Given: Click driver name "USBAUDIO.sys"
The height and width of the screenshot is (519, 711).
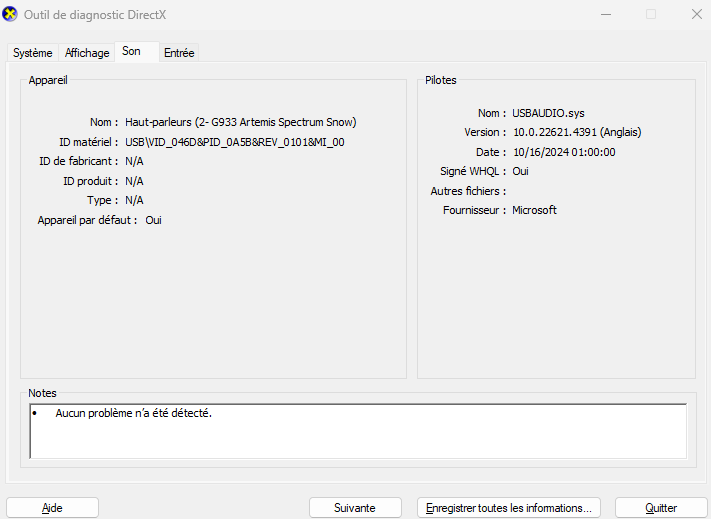Looking at the screenshot, I should coord(548,113).
